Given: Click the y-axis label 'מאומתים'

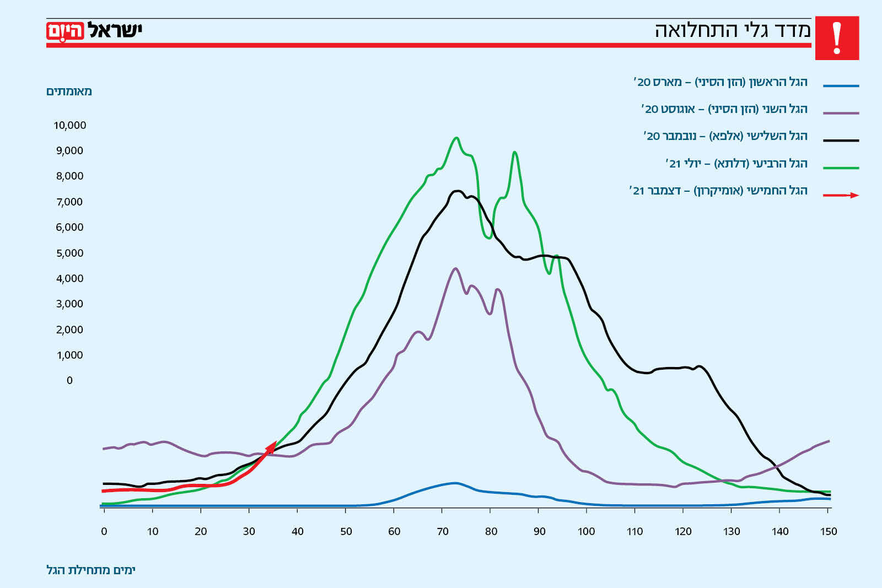Looking at the screenshot, I should (x=69, y=91).
